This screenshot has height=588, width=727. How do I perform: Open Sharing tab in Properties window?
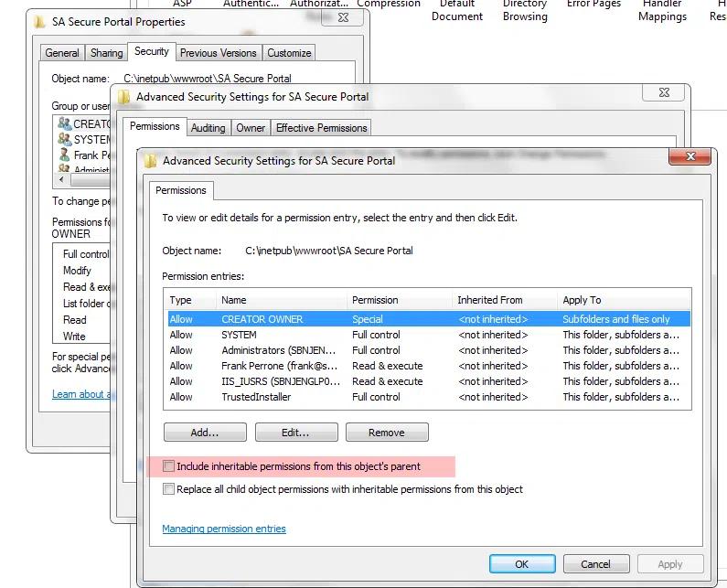tap(107, 53)
